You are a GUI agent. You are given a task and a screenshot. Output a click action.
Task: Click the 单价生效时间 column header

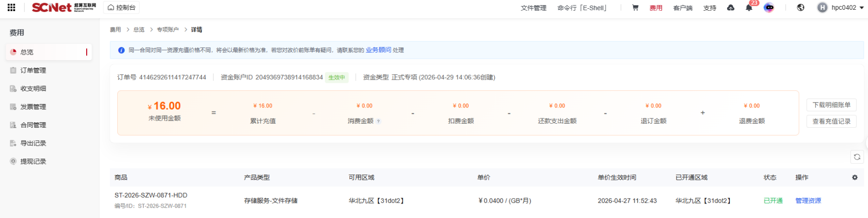[x=617, y=177]
